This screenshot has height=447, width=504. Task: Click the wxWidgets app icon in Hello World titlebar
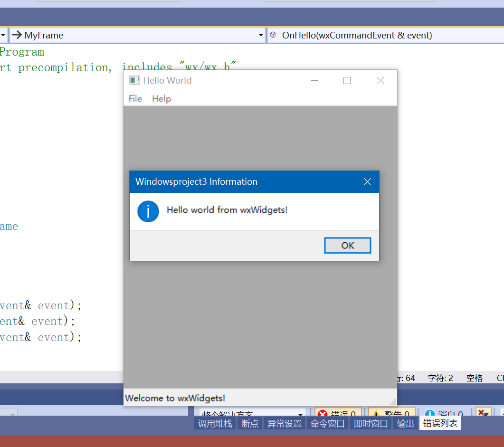[x=134, y=80]
